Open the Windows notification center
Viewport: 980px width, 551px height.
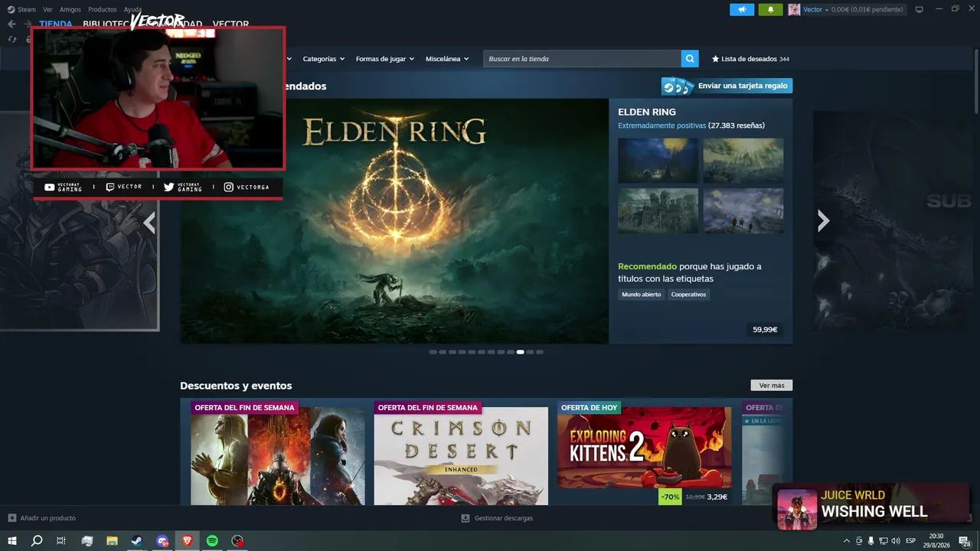(965, 541)
